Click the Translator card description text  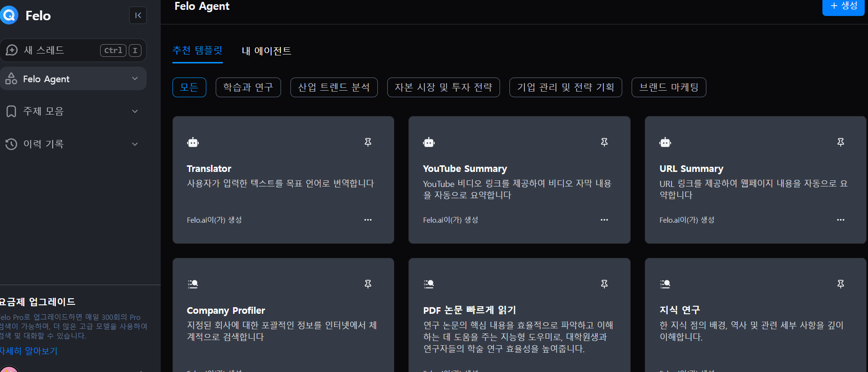(281, 183)
